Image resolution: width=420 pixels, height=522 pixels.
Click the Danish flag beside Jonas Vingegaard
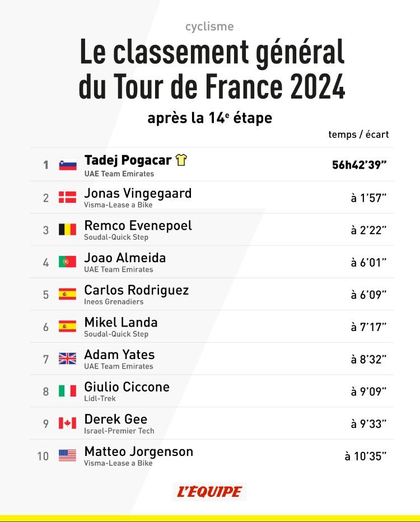(x=67, y=197)
